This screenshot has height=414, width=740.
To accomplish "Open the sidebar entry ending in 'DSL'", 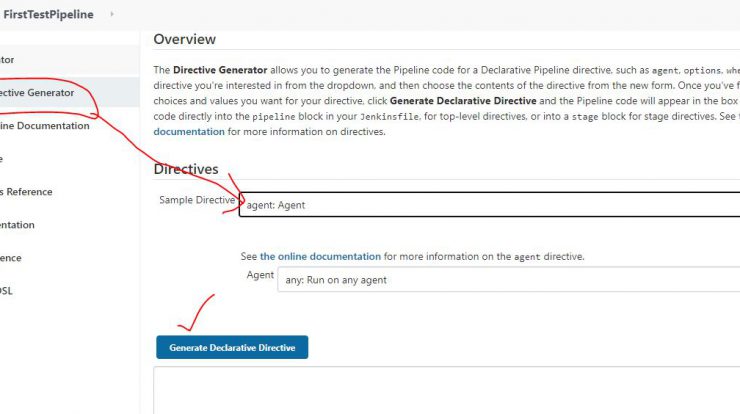I will pos(6,291).
